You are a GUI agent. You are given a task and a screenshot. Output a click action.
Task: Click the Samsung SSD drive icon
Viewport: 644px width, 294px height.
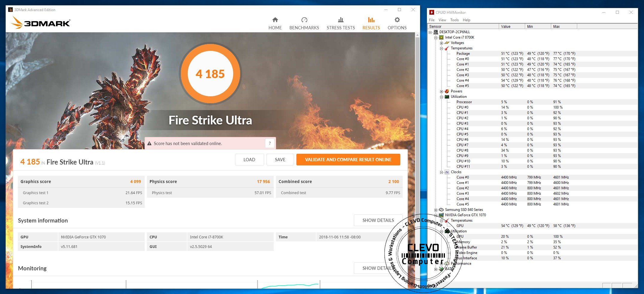441,210
